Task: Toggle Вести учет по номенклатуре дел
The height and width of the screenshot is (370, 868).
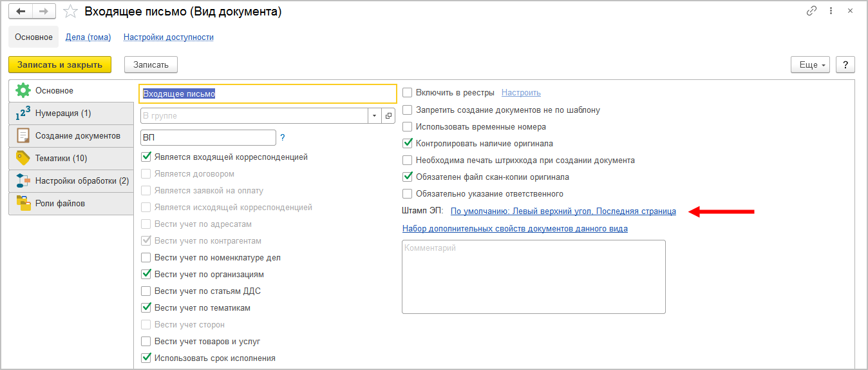Action: (x=146, y=258)
